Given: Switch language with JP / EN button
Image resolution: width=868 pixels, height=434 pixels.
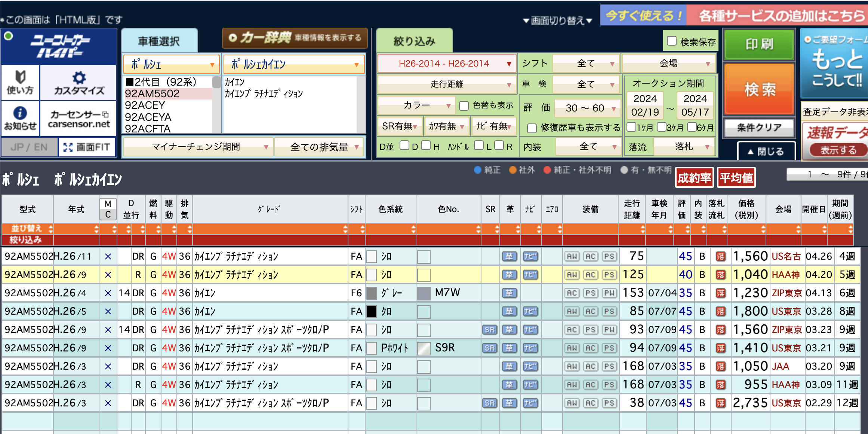Looking at the screenshot, I should 29,147.
